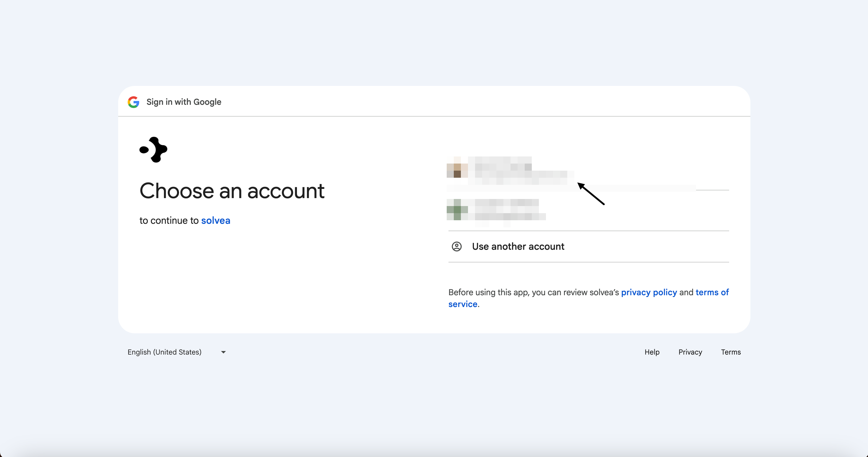
Task: Select the second account with green avatar
Action: 457,210
